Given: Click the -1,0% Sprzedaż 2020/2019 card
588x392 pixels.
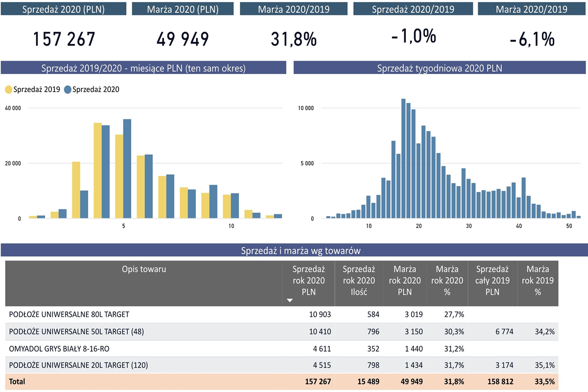Looking at the screenshot, I should 413,37.
